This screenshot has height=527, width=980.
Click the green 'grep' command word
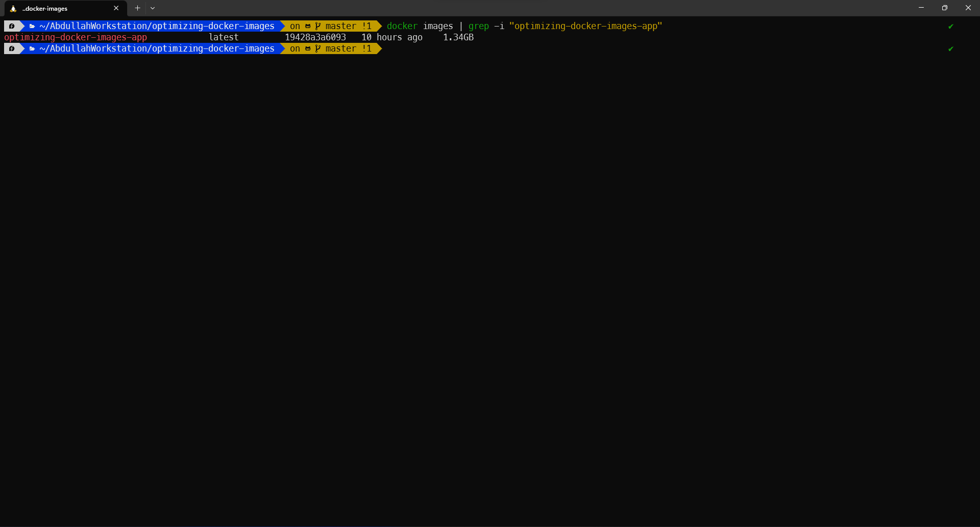[478, 27]
